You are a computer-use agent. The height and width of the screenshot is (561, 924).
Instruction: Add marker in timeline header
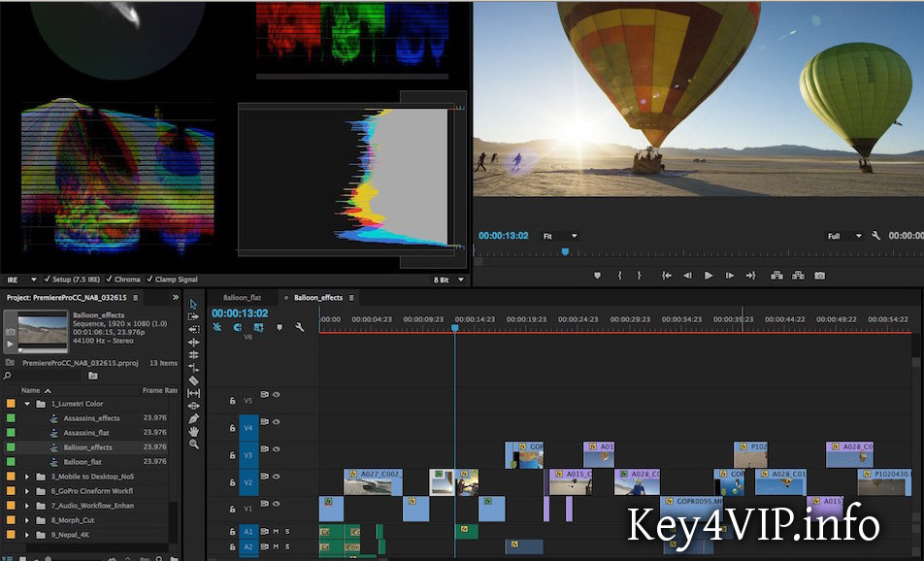coord(280,327)
